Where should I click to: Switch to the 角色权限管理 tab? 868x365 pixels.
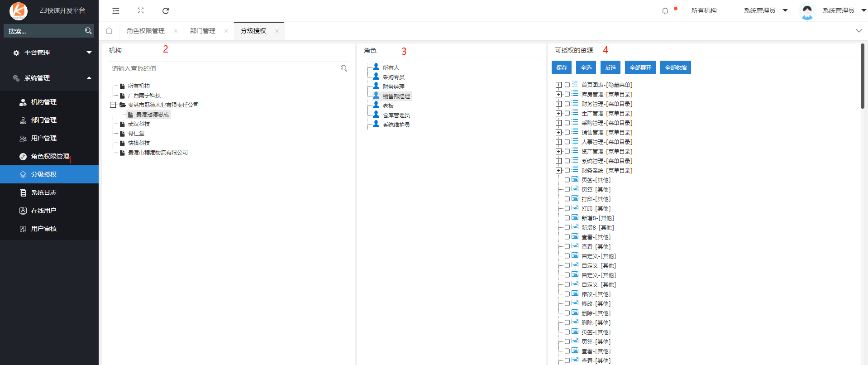[146, 31]
